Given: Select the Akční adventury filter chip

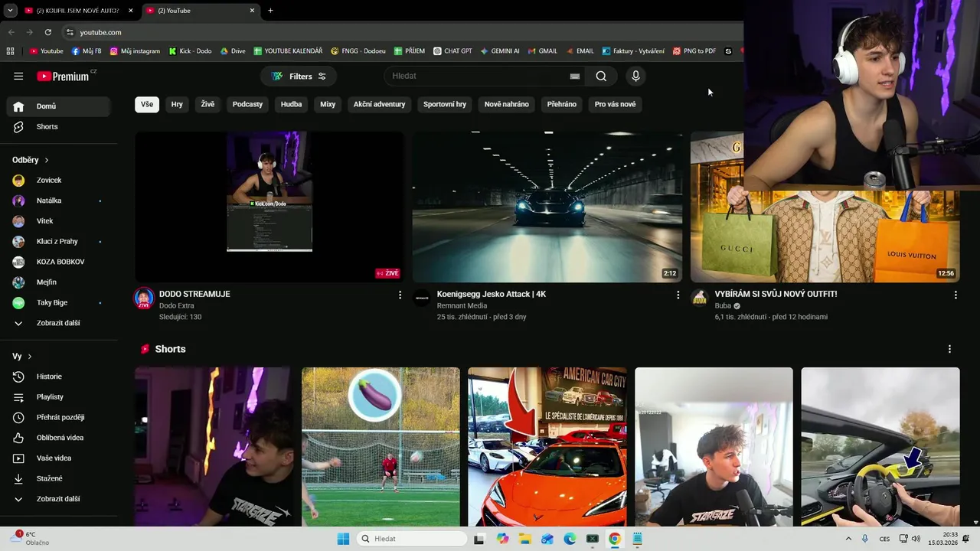Looking at the screenshot, I should tap(379, 104).
